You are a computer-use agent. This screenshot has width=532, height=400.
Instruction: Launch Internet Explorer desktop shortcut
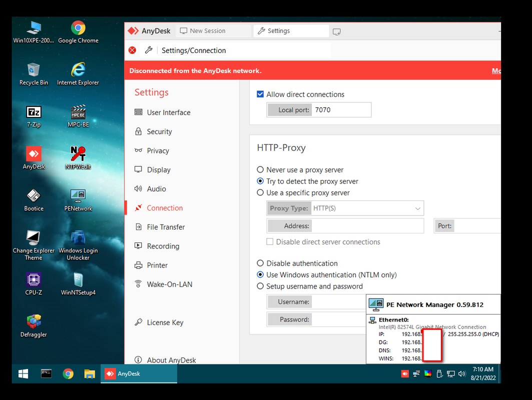pos(78,74)
